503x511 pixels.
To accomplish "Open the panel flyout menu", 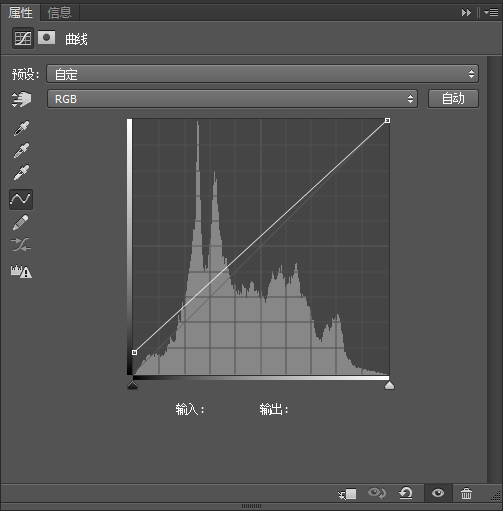I will [x=491, y=13].
